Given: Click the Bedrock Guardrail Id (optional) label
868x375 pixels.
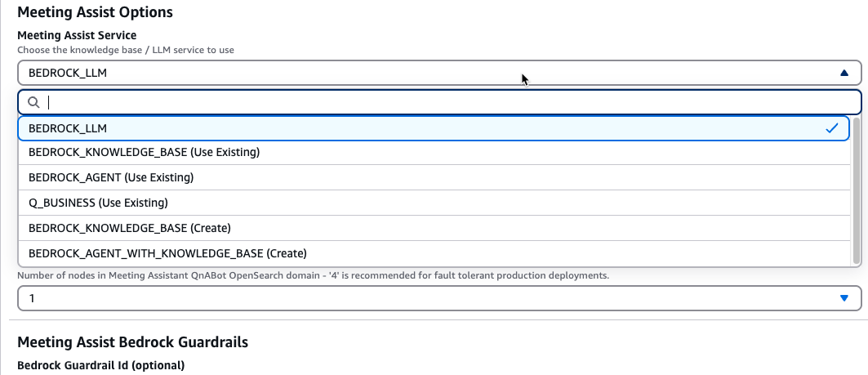Looking at the screenshot, I should click(100, 365).
